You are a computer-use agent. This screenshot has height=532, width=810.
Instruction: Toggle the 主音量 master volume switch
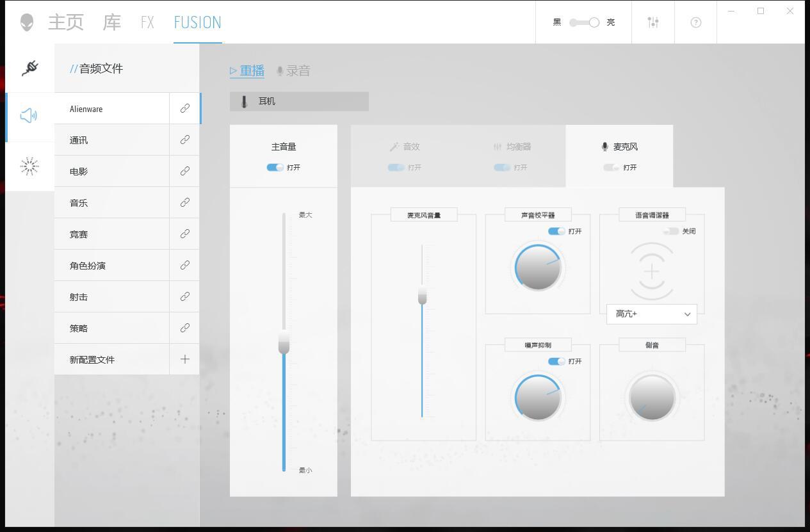coord(275,167)
